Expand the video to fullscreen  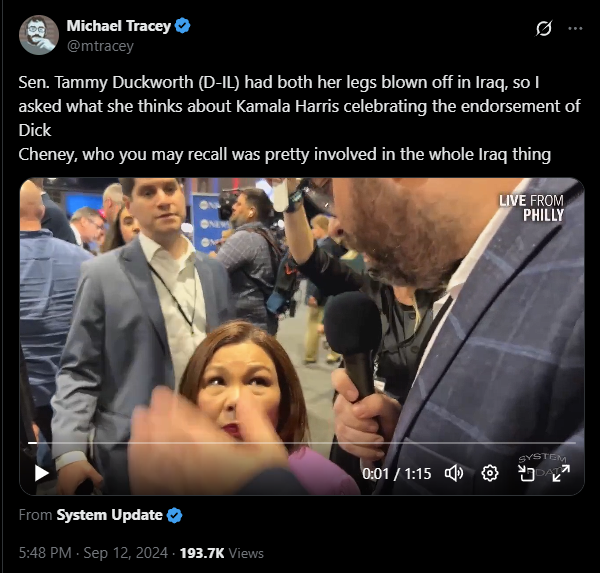coord(561,473)
